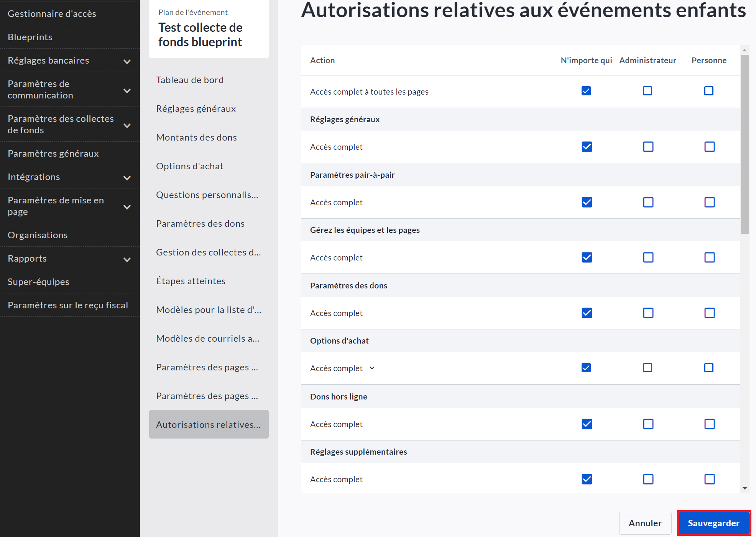Click the Annuler button
756x537 pixels.
pos(645,523)
